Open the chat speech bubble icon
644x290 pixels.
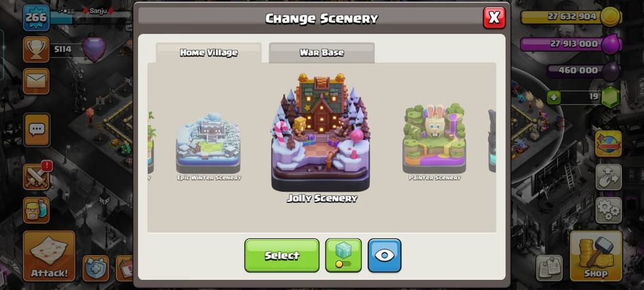pyautogui.click(x=36, y=130)
